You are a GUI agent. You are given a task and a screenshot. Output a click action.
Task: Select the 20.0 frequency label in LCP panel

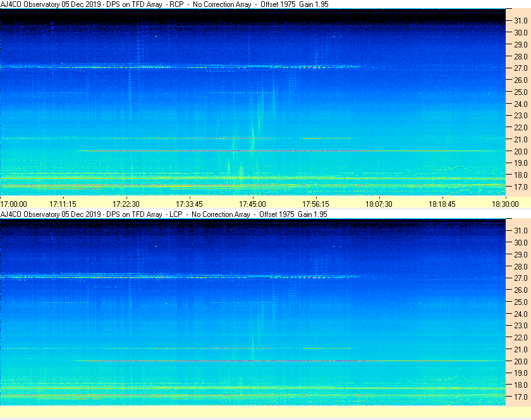[520, 361]
